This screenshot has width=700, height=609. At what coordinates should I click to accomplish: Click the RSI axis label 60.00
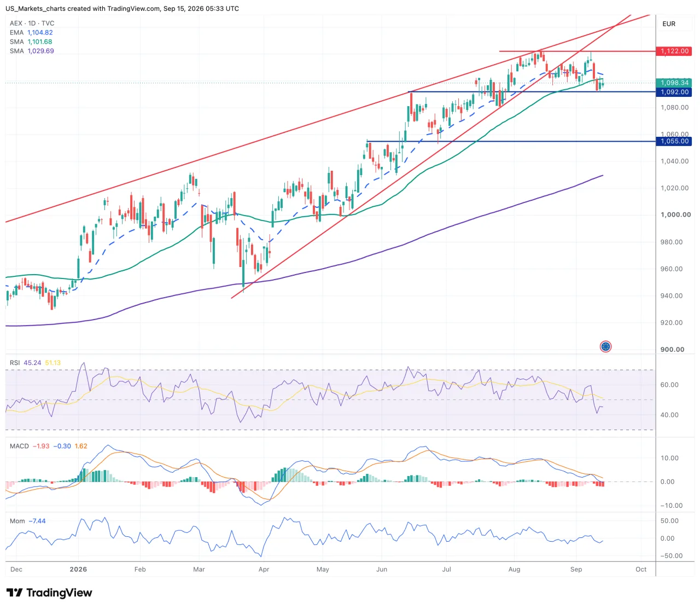pyautogui.click(x=669, y=385)
